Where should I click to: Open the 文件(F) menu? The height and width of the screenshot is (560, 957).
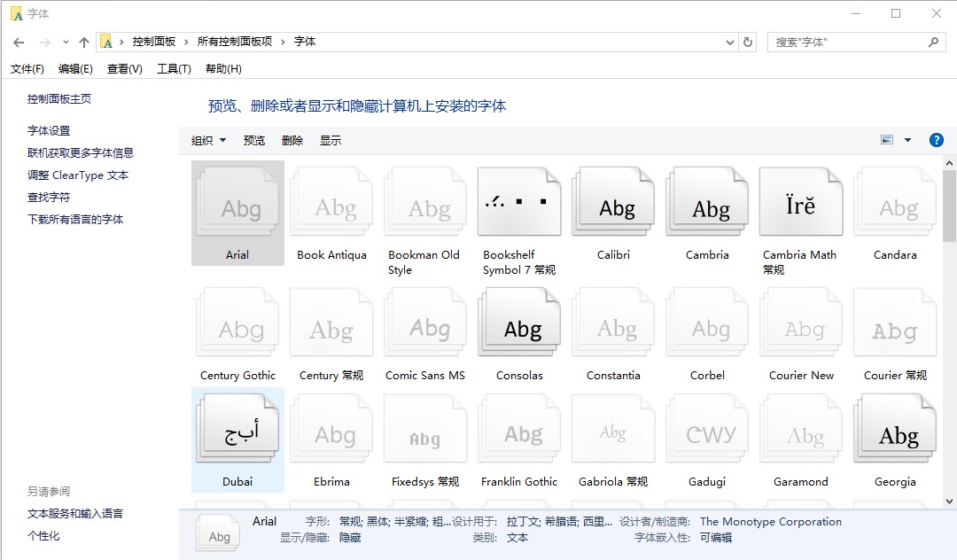coord(27,69)
